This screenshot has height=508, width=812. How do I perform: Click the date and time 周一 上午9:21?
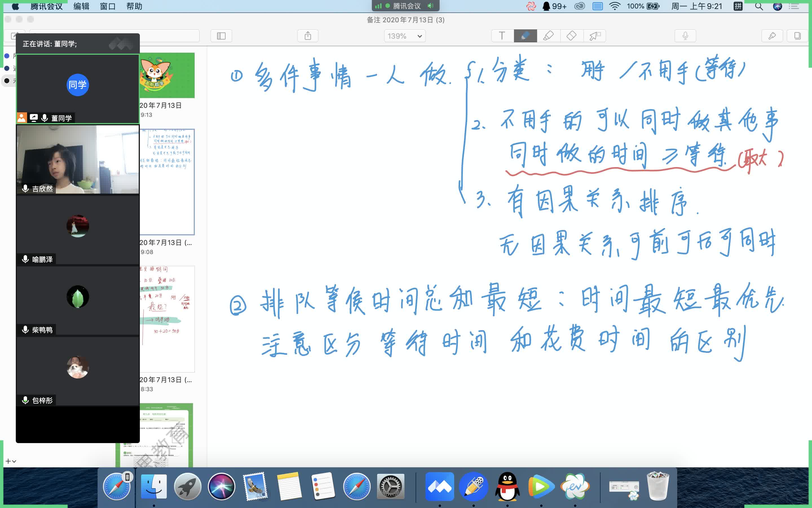click(697, 6)
